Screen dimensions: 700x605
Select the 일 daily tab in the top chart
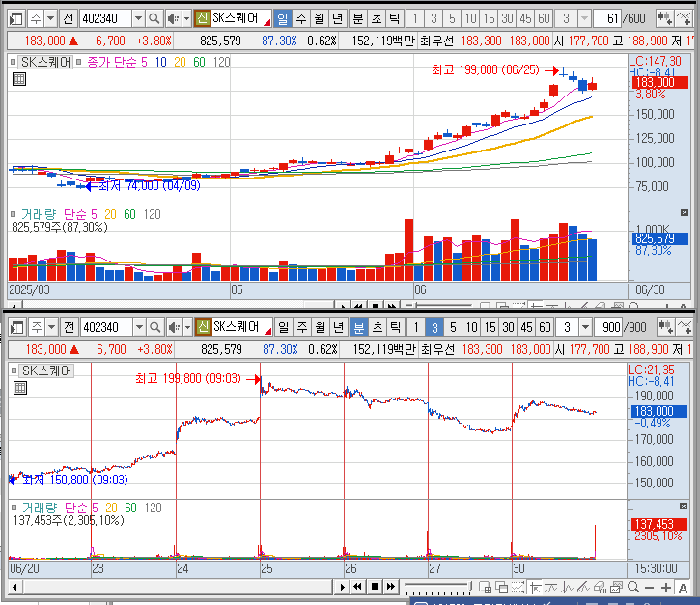click(x=283, y=18)
